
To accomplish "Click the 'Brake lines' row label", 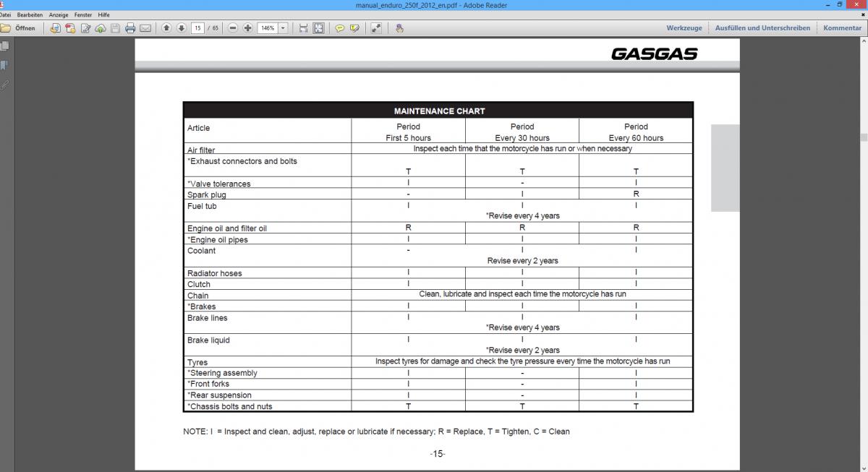I will 208,318.
